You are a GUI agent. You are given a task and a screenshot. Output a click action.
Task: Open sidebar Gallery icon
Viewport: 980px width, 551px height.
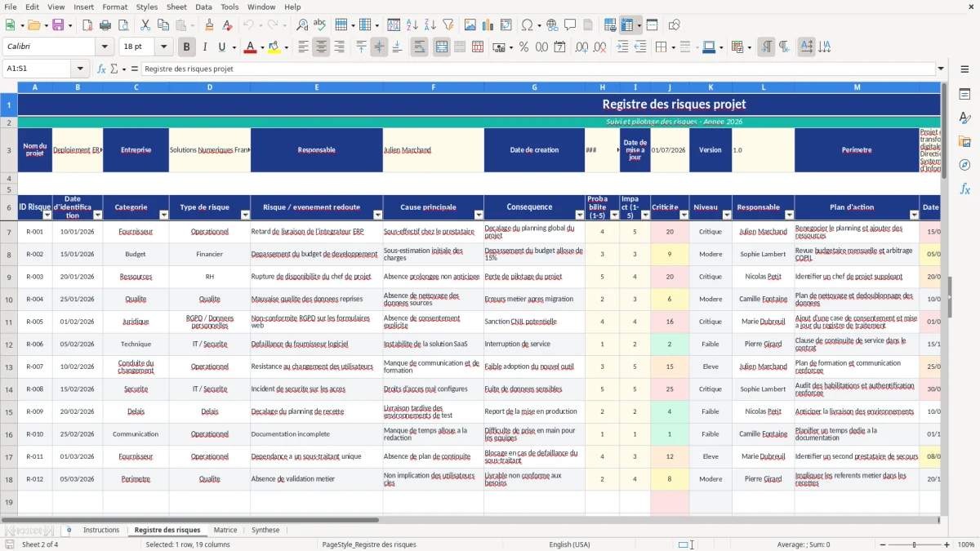[964, 141]
